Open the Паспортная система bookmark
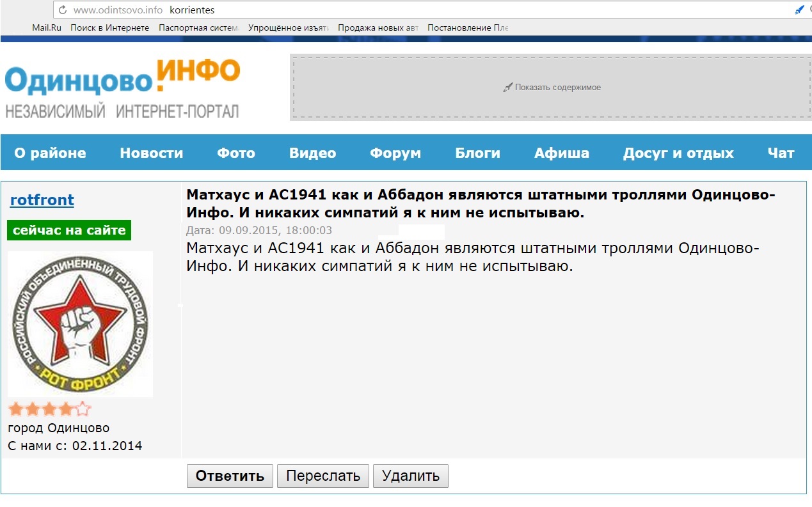Screen dimensions: 812x507 pyautogui.click(x=198, y=27)
